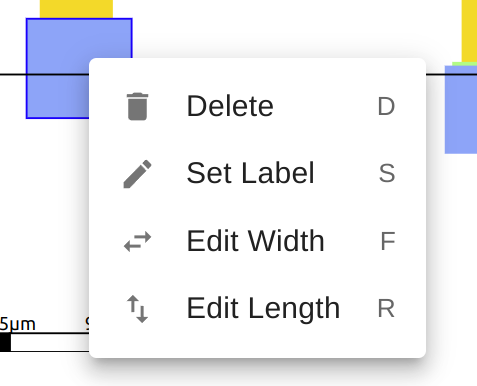The image size is (477, 386).
Task: Click the D shortcut hint beside Delete
Action: (x=386, y=107)
